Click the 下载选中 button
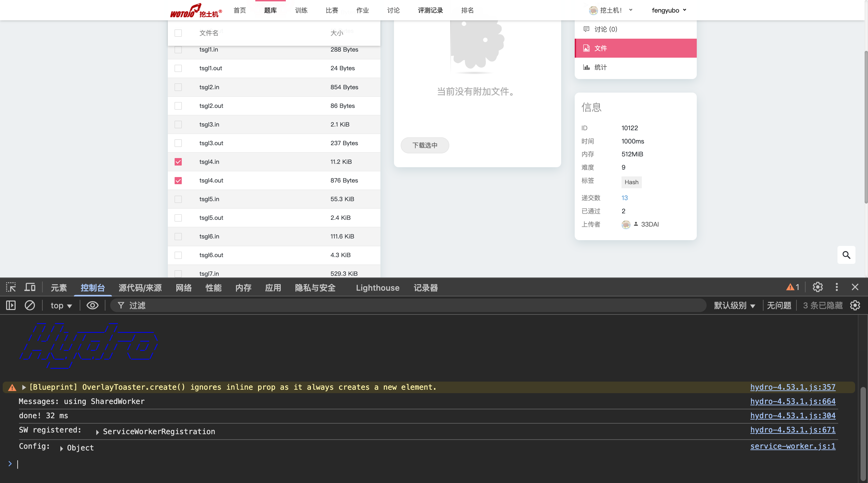 click(425, 145)
